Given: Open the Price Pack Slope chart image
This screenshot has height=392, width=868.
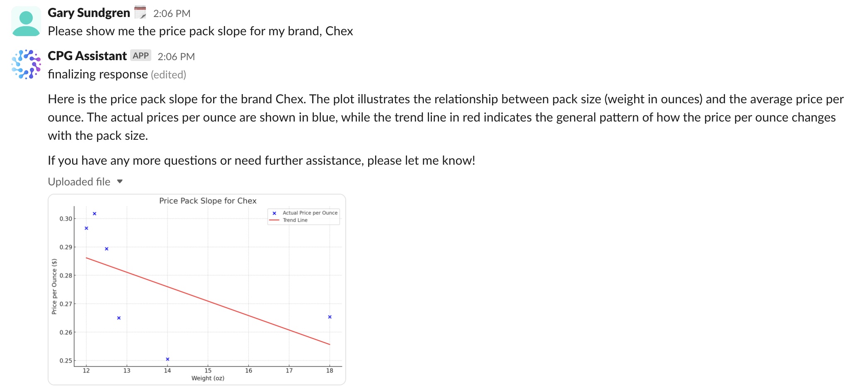Looking at the screenshot, I should point(197,289).
